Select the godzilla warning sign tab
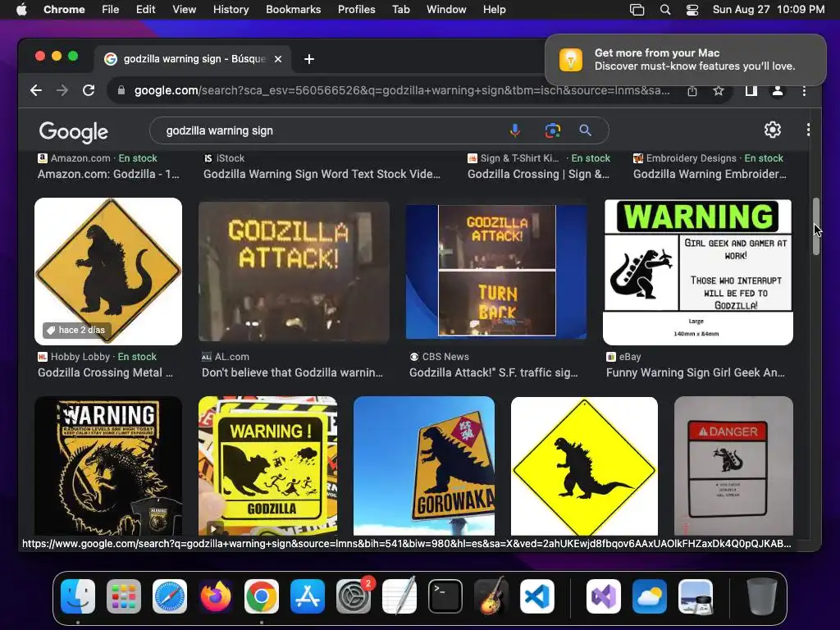The image size is (840, 630). click(x=193, y=59)
